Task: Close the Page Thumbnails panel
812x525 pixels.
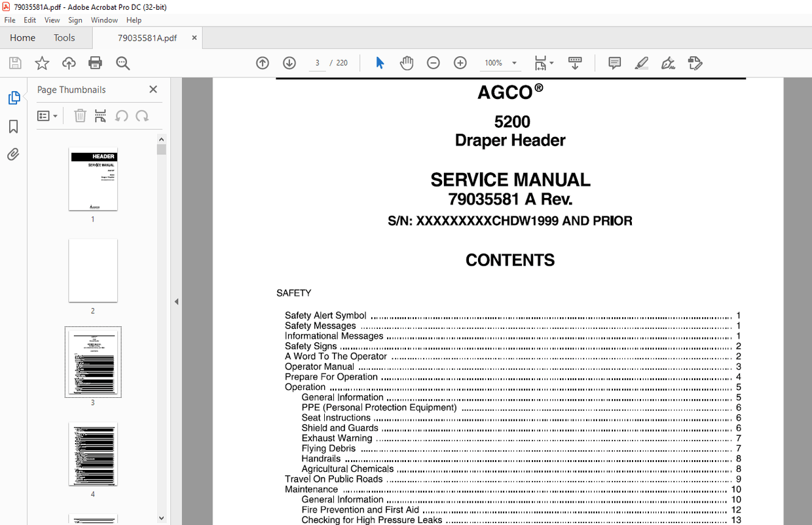Action: point(153,89)
